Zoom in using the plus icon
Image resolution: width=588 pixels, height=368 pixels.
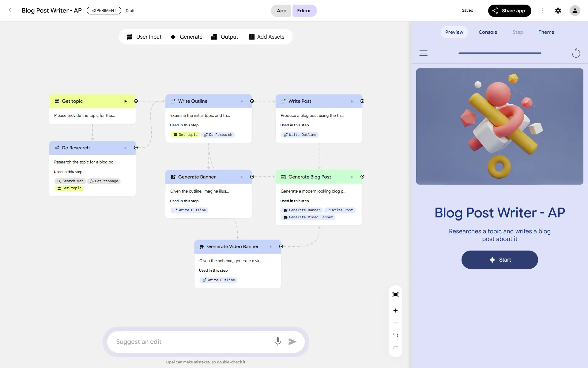395,311
